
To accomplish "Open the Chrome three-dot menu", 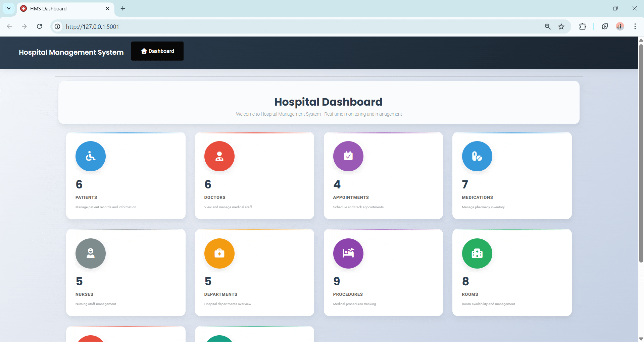I will click(x=635, y=26).
